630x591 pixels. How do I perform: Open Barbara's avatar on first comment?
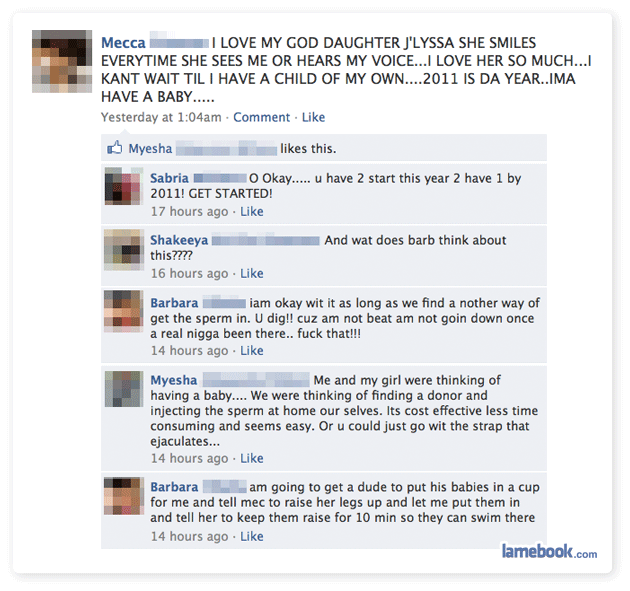pyautogui.click(x=124, y=311)
